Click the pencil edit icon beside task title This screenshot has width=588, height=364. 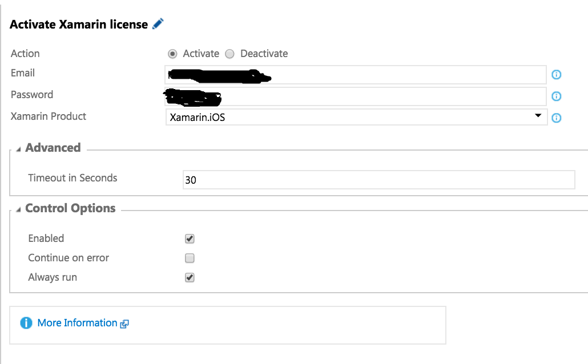pos(158,23)
